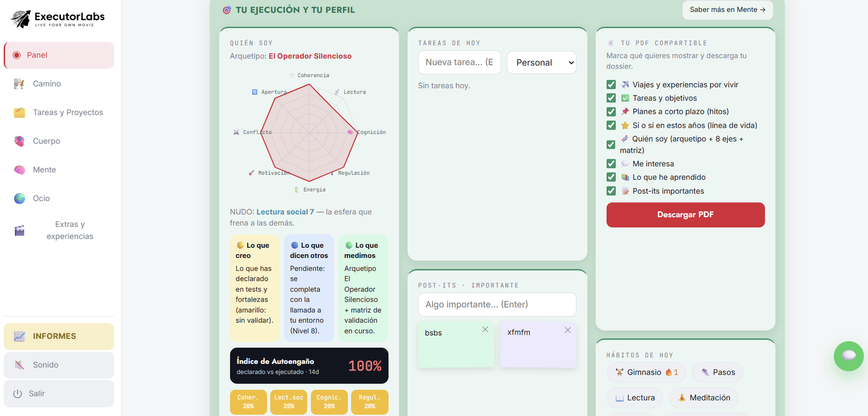
Task: Click the Lo que medimos green card
Action: [363, 288]
